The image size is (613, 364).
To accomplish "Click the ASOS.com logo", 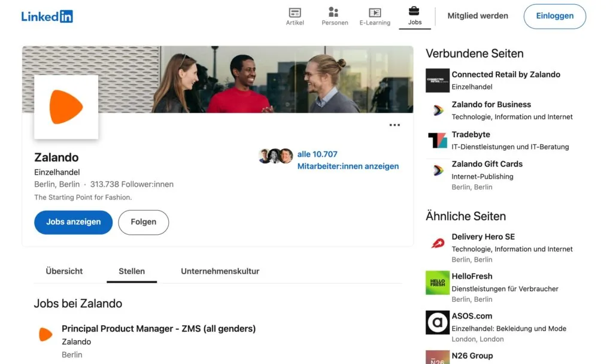I will (x=438, y=323).
